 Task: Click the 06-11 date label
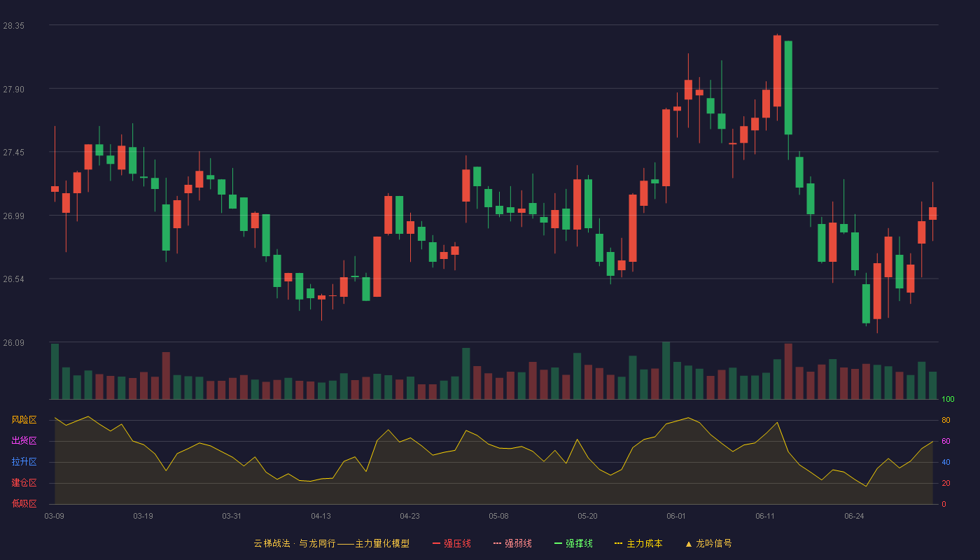(x=765, y=516)
